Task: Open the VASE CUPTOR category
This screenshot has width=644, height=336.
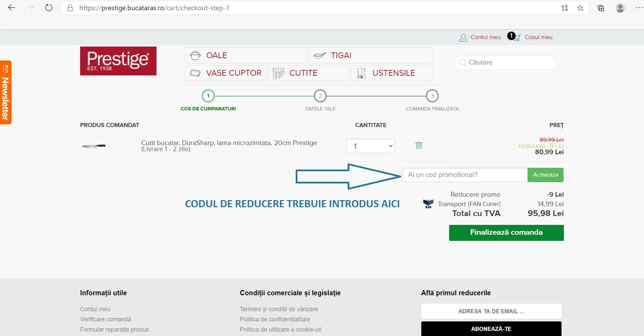Action: click(225, 73)
